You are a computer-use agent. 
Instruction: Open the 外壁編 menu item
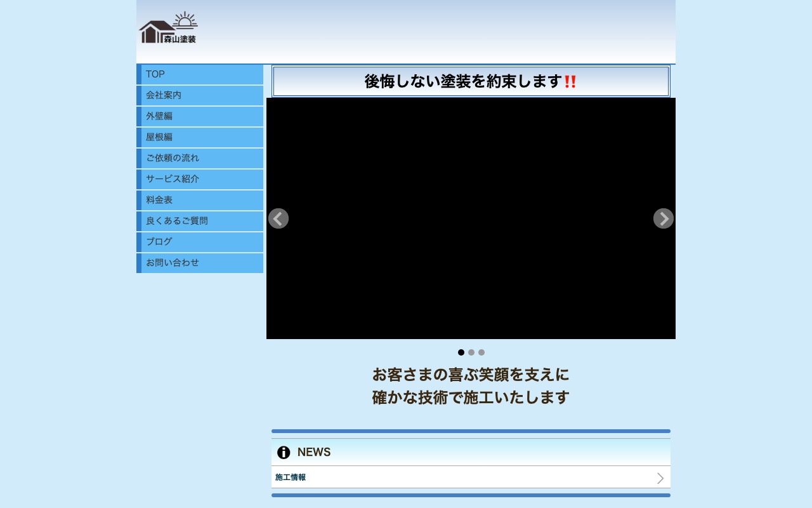(200, 116)
